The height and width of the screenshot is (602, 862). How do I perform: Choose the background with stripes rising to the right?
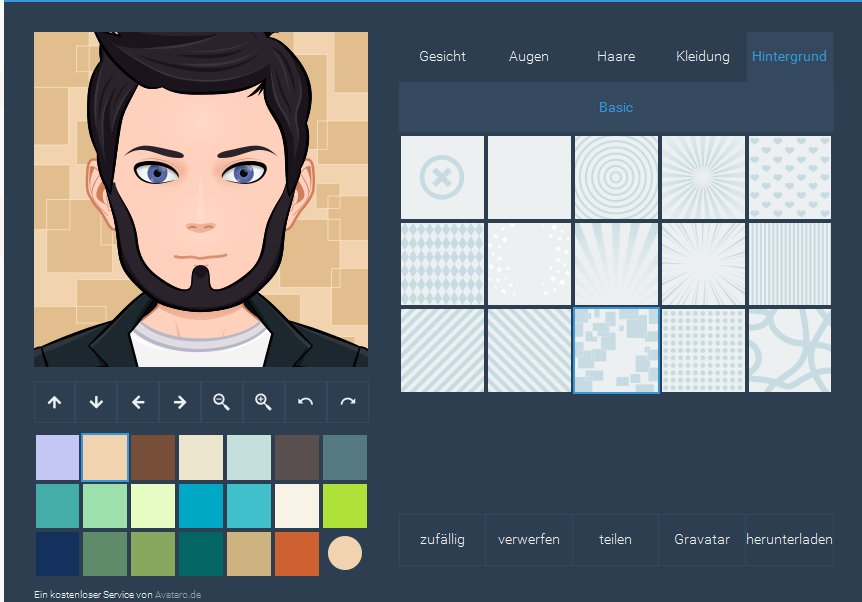click(442, 351)
